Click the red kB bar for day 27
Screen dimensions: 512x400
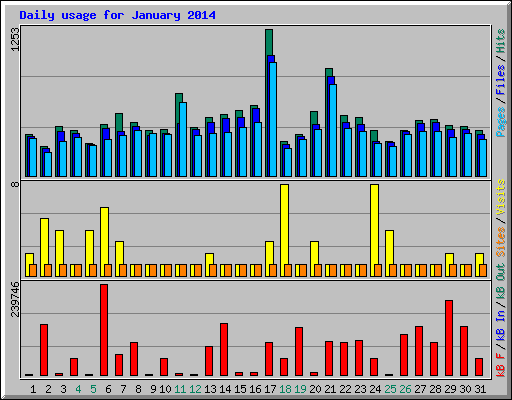pos(419,351)
